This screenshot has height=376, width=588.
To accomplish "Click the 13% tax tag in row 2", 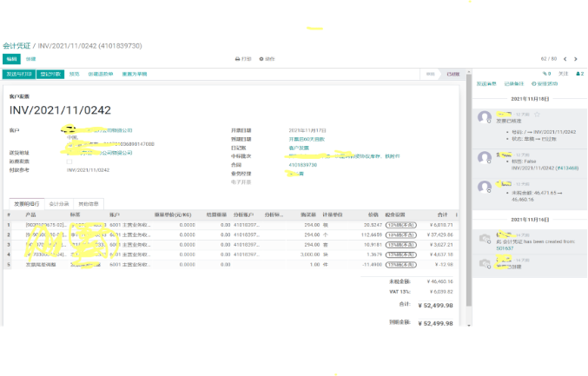I will tap(401, 235).
